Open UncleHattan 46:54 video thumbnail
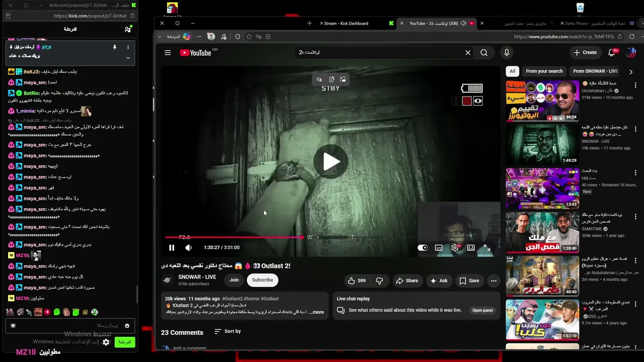The height and width of the screenshot is (362, 644). click(542, 101)
